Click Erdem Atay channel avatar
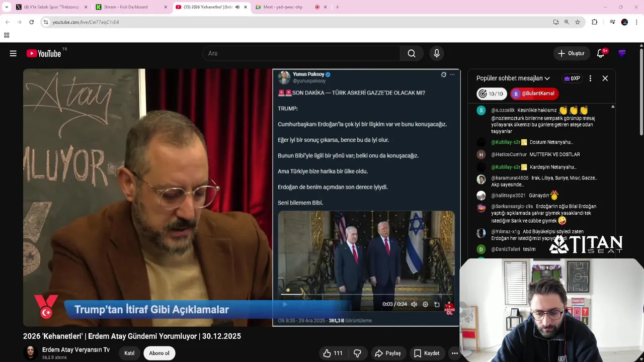The height and width of the screenshot is (362, 644). pyautogui.click(x=31, y=353)
